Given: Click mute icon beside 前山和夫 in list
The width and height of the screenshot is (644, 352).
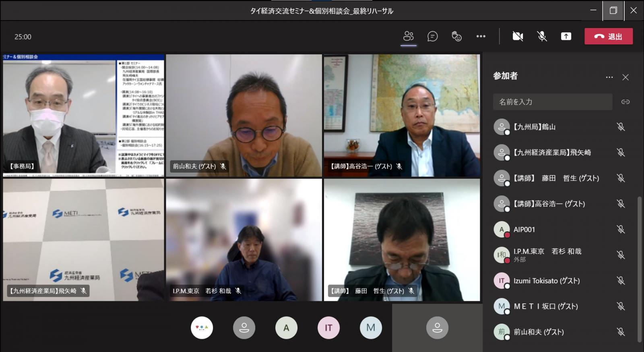Looking at the screenshot, I should pyautogui.click(x=621, y=332).
